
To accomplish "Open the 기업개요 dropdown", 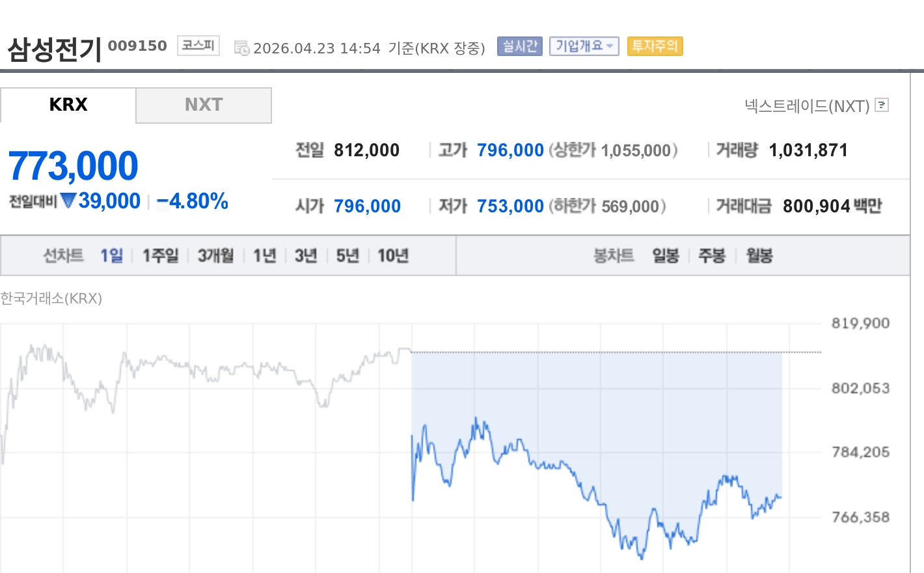I will (x=584, y=46).
